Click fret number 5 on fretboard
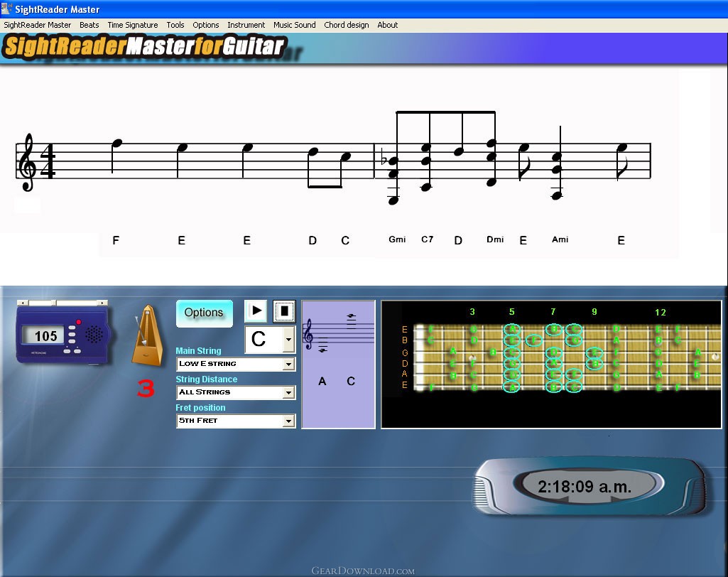 tap(511, 312)
